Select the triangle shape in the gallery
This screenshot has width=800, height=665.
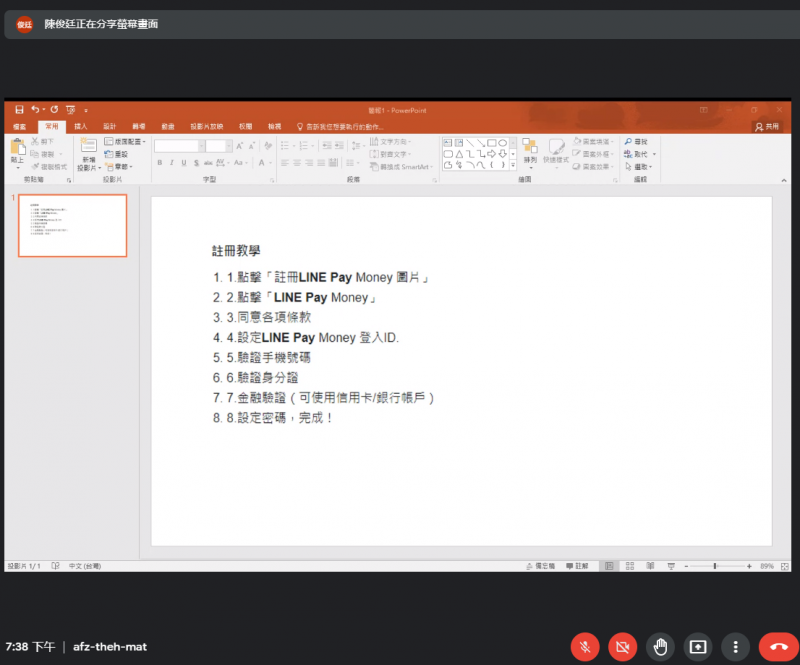click(459, 154)
